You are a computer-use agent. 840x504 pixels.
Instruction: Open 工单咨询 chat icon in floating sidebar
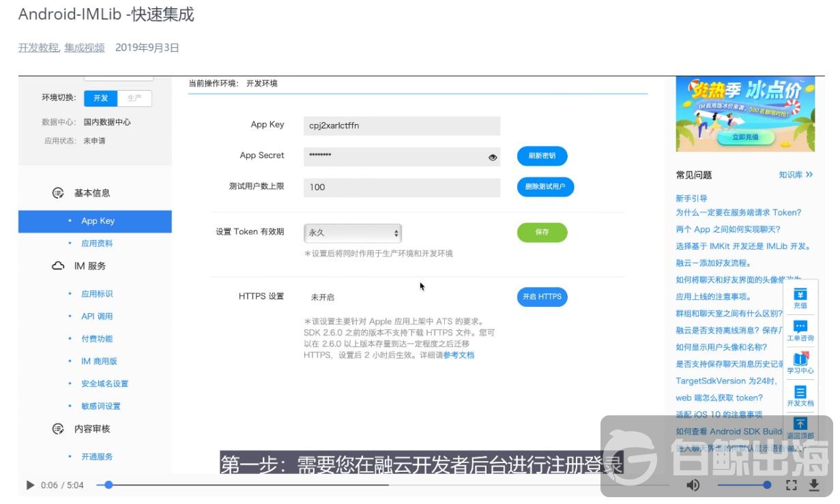(x=800, y=331)
